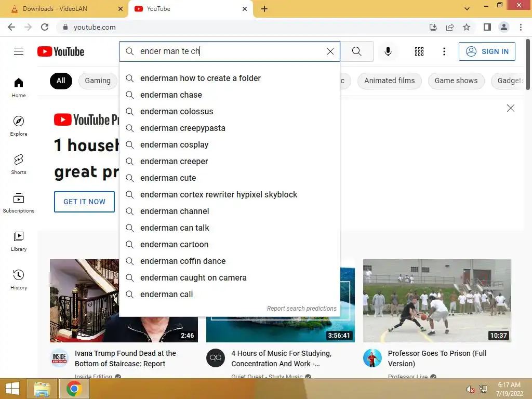
Task: Choose suggestion enderman colossus
Action: (x=229, y=112)
